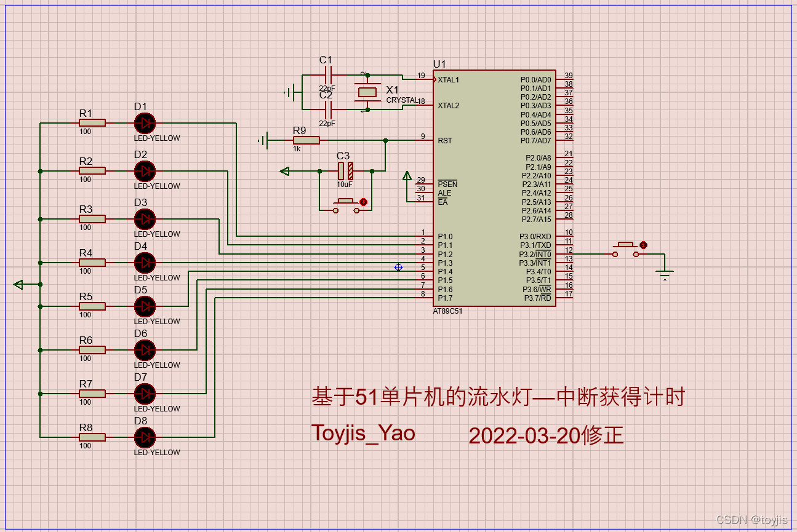
Task: Click the CRYSTAL value label
Action: tap(402, 100)
